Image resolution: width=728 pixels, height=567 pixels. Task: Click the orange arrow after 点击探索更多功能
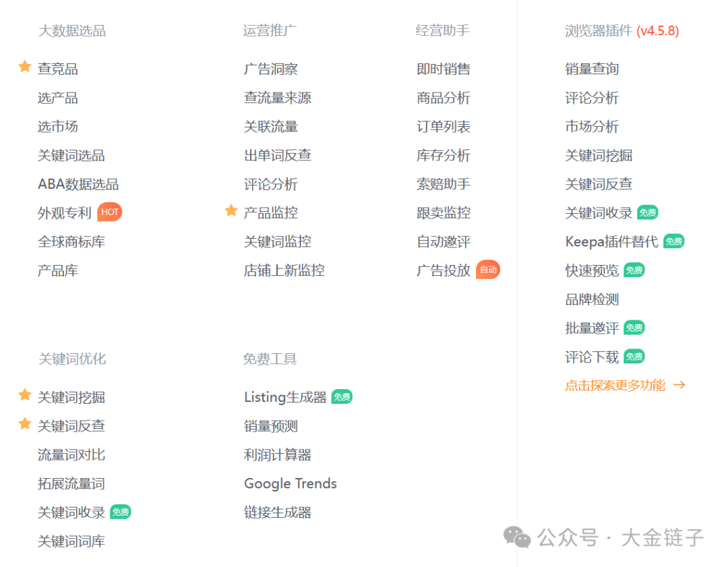(x=680, y=385)
